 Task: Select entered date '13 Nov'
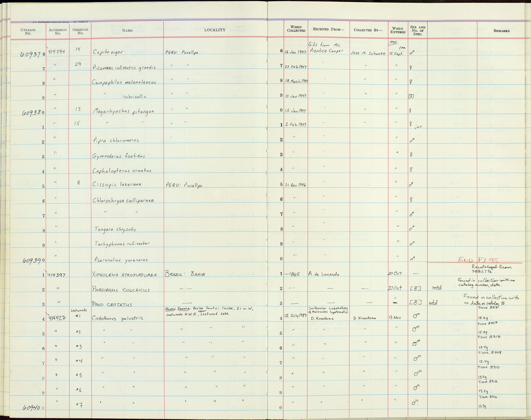[395, 317]
